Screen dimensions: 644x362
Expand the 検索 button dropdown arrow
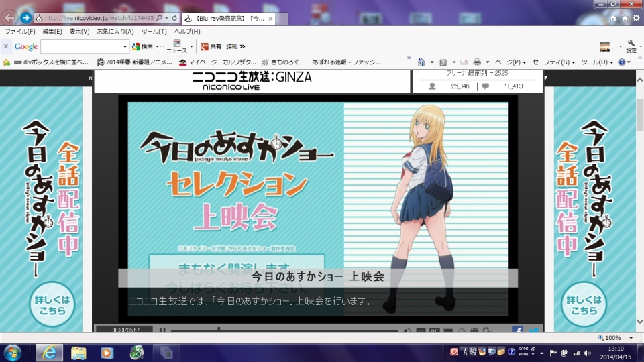tap(157, 46)
